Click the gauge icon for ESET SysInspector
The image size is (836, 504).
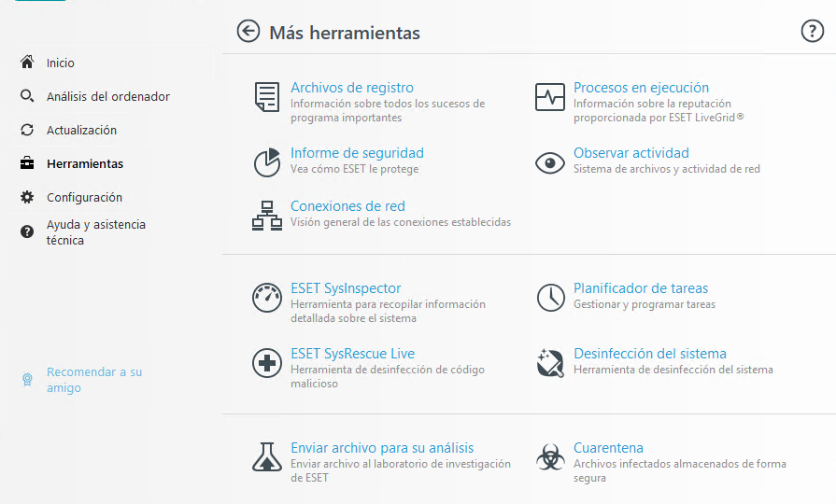click(x=266, y=298)
